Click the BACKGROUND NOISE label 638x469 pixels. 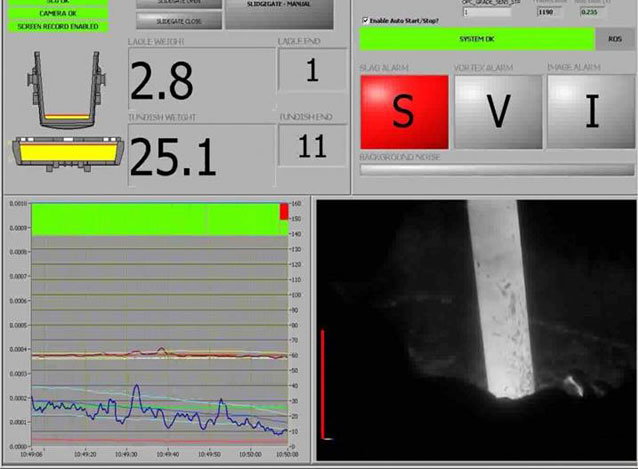(x=400, y=157)
